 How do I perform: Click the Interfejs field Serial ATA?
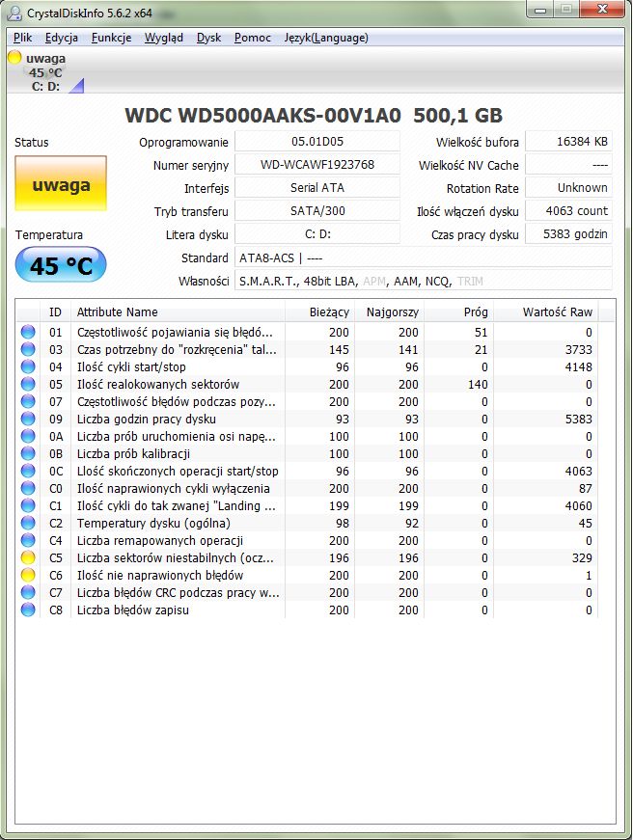click(317, 187)
